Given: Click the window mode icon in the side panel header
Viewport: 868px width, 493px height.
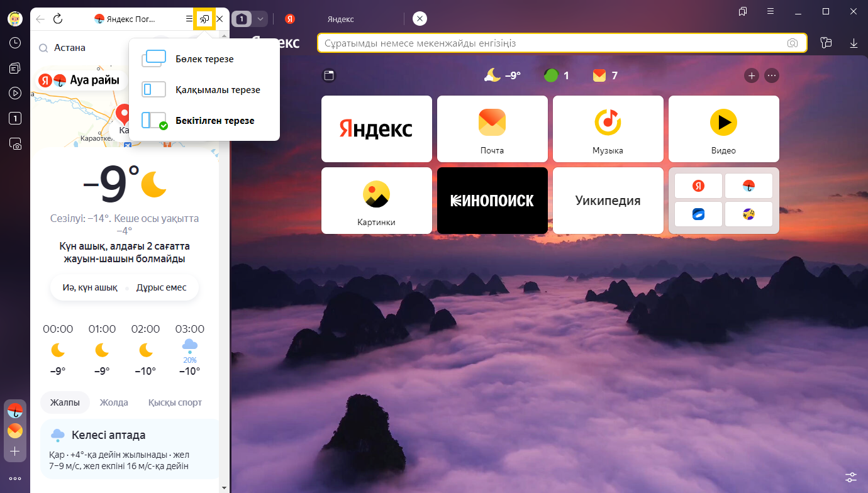Looking at the screenshot, I should (x=204, y=19).
